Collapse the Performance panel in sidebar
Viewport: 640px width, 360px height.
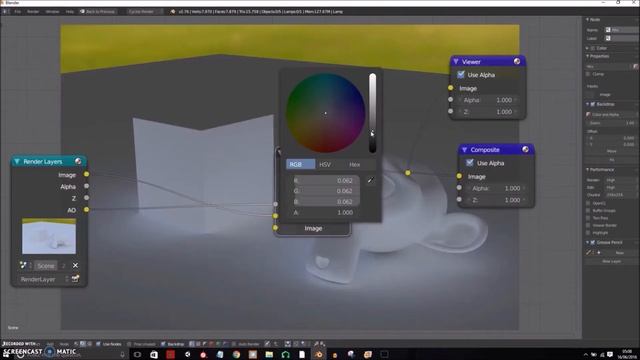coord(588,169)
